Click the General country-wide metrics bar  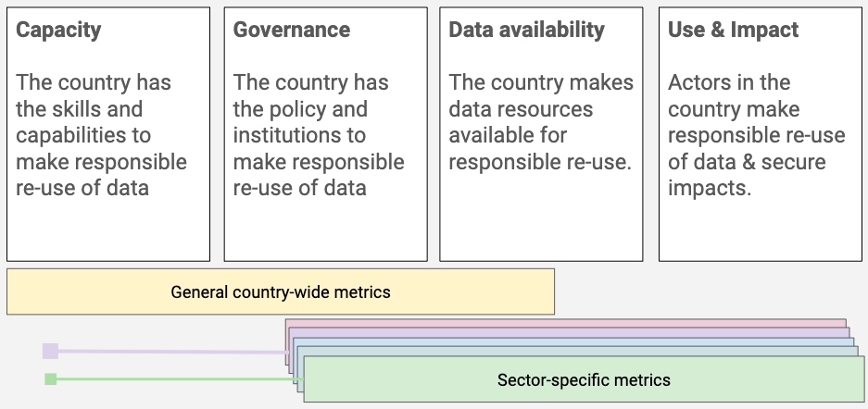pos(281,291)
